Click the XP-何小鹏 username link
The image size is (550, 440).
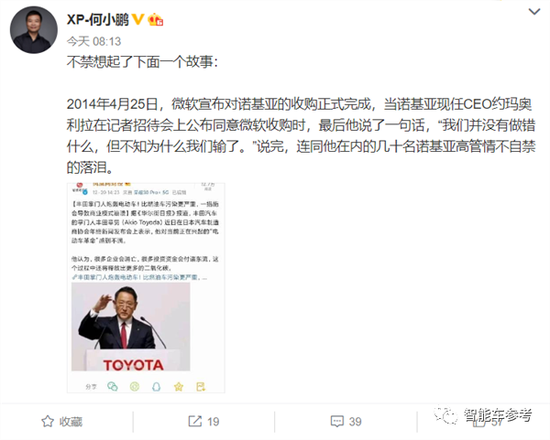(x=98, y=20)
